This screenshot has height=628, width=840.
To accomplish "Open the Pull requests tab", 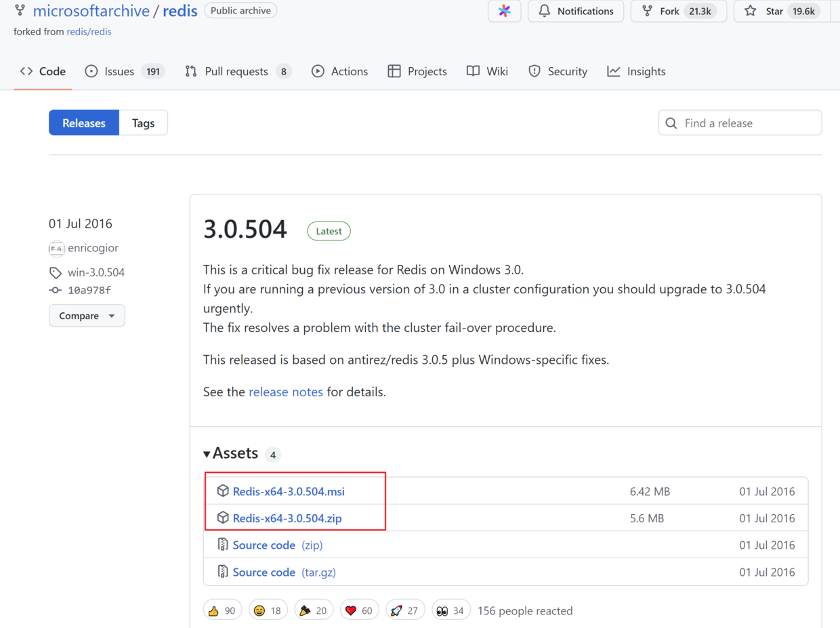I will coord(238,71).
